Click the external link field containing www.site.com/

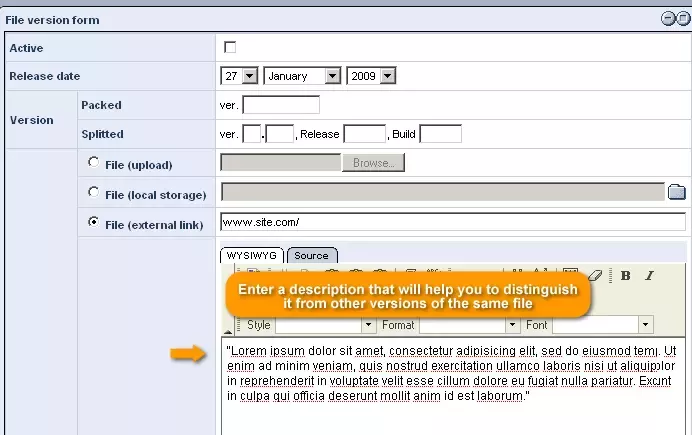click(453, 222)
